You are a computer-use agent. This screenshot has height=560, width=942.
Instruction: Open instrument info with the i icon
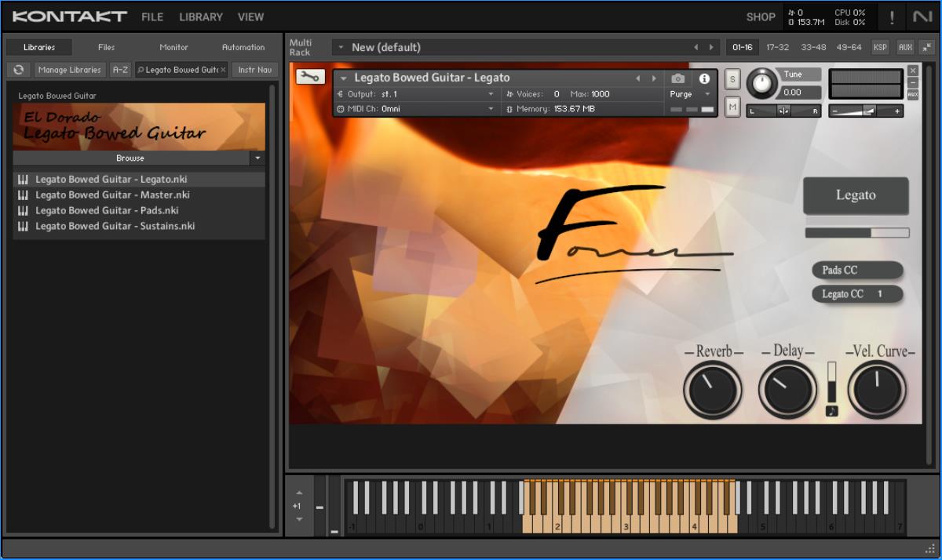pos(704,78)
